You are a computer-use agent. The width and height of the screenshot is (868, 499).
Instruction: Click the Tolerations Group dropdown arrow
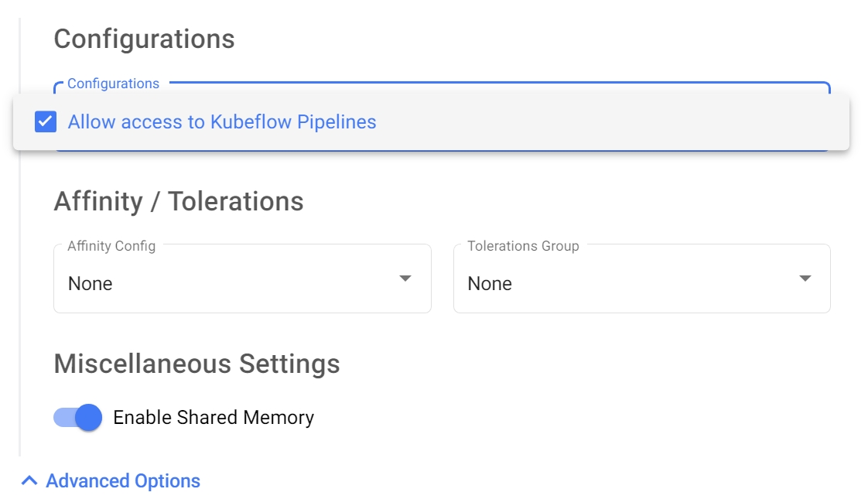pyautogui.click(x=805, y=279)
